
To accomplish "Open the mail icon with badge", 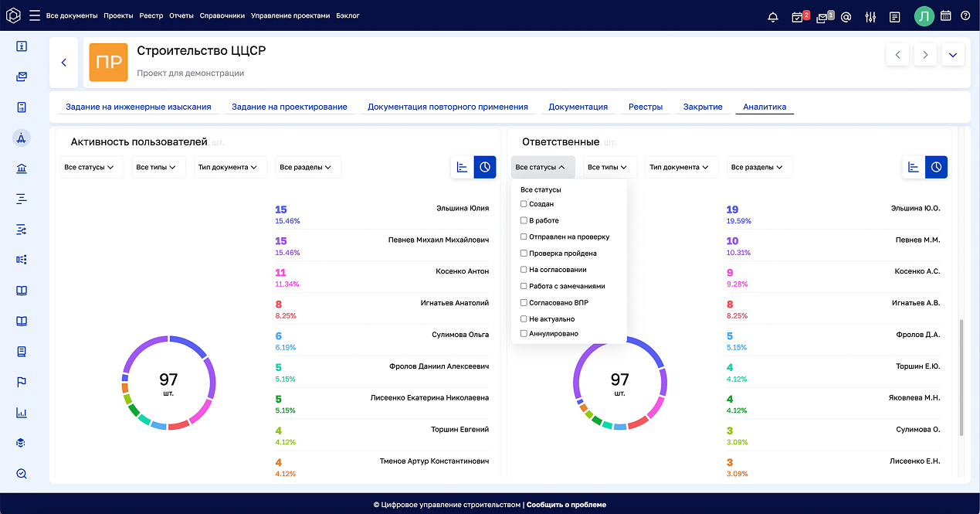I will [x=823, y=16].
